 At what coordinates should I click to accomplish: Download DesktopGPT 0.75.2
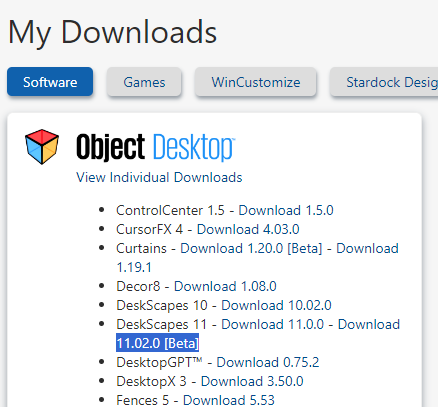pos(268,362)
